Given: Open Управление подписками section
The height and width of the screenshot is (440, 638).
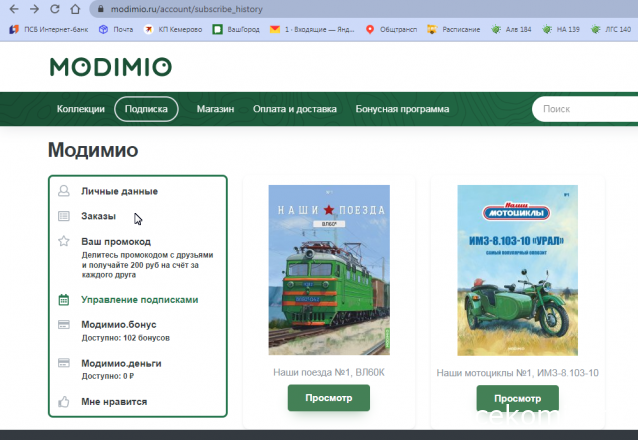Looking at the screenshot, I should 140,300.
